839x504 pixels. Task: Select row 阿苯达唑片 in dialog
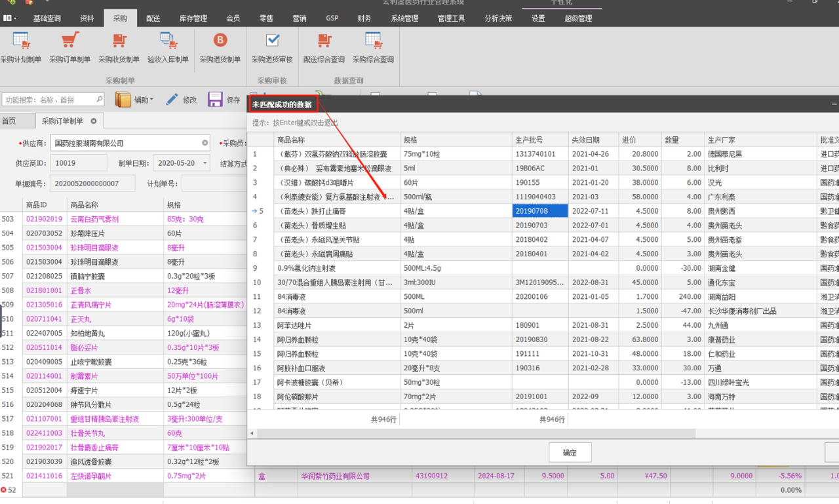(543, 325)
